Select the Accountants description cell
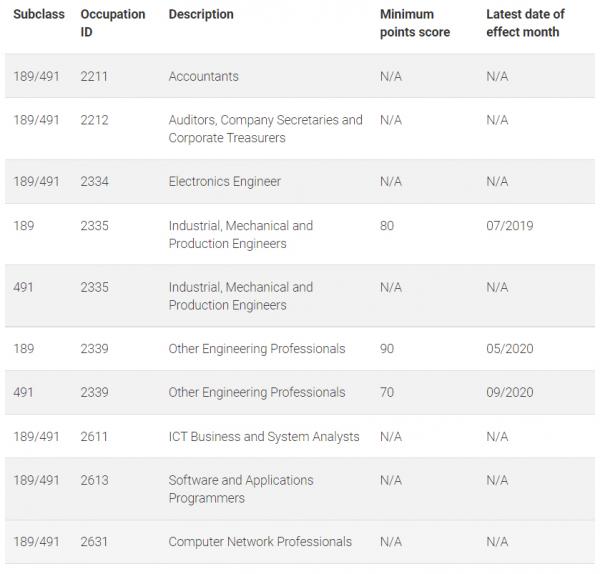600x574 pixels. tap(204, 77)
